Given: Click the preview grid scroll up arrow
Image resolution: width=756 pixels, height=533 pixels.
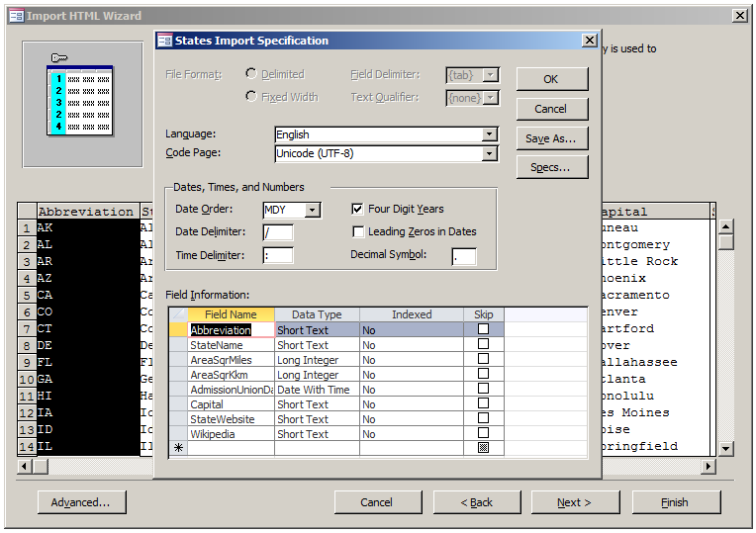Looking at the screenshot, I should pyautogui.click(x=725, y=226).
